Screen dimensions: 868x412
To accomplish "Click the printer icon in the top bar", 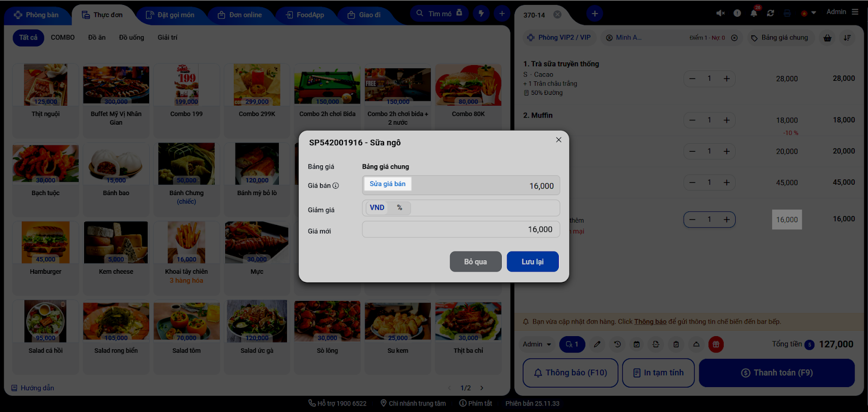I will point(787,13).
